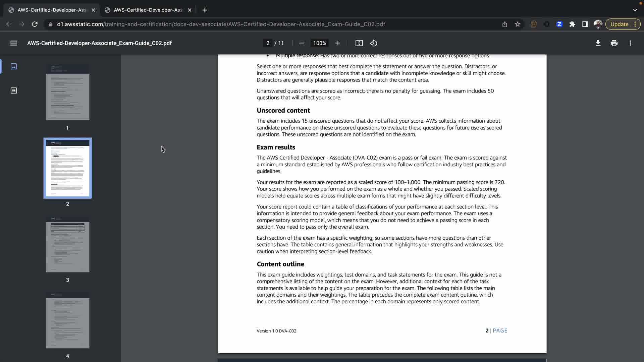Open the Chrome extensions puzzle icon

pyautogui.click(x=572, y=24)
